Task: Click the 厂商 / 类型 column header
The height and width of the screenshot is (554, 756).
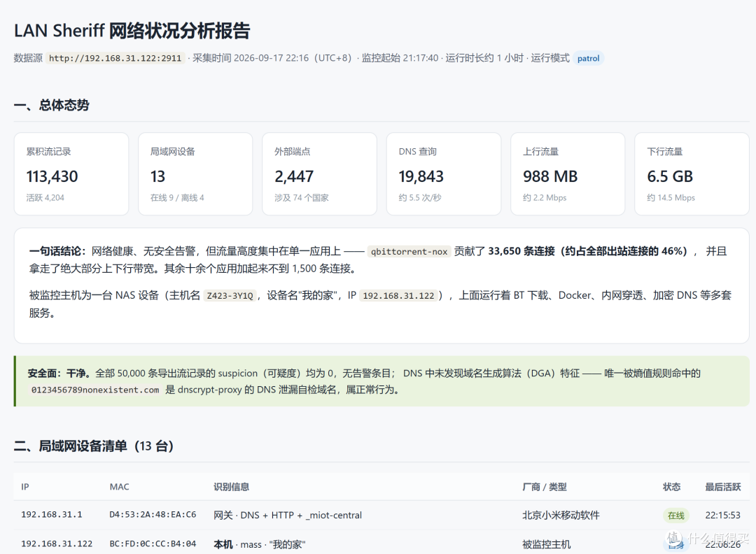Action: tap(545, 487)
